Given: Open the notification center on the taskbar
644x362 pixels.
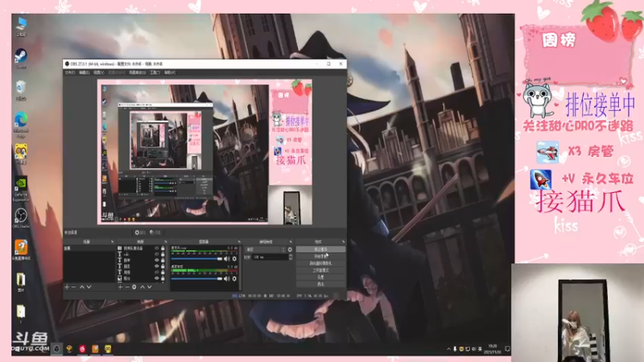Looking at the screenshot, I should pos(507,349).
